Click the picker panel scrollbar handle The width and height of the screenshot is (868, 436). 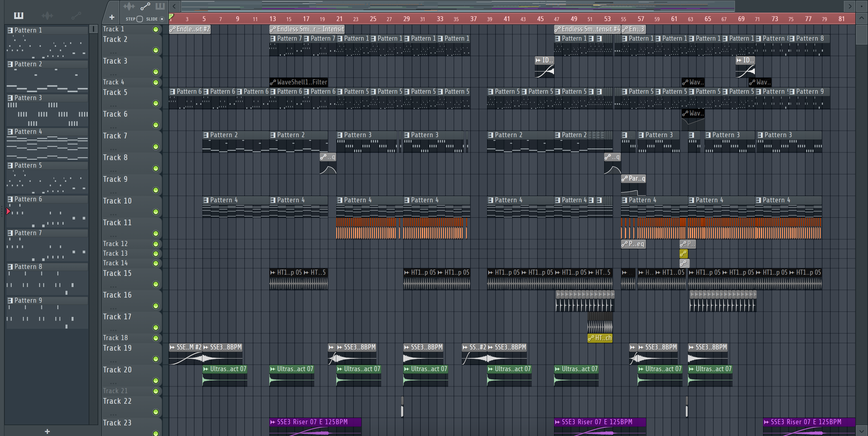[93, 29]
